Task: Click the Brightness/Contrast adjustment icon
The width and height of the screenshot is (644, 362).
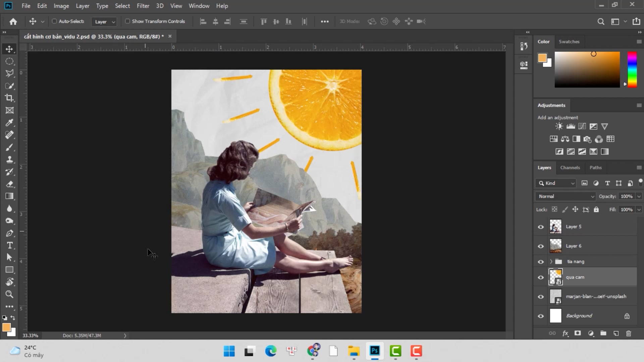Action: click(559, 126)
